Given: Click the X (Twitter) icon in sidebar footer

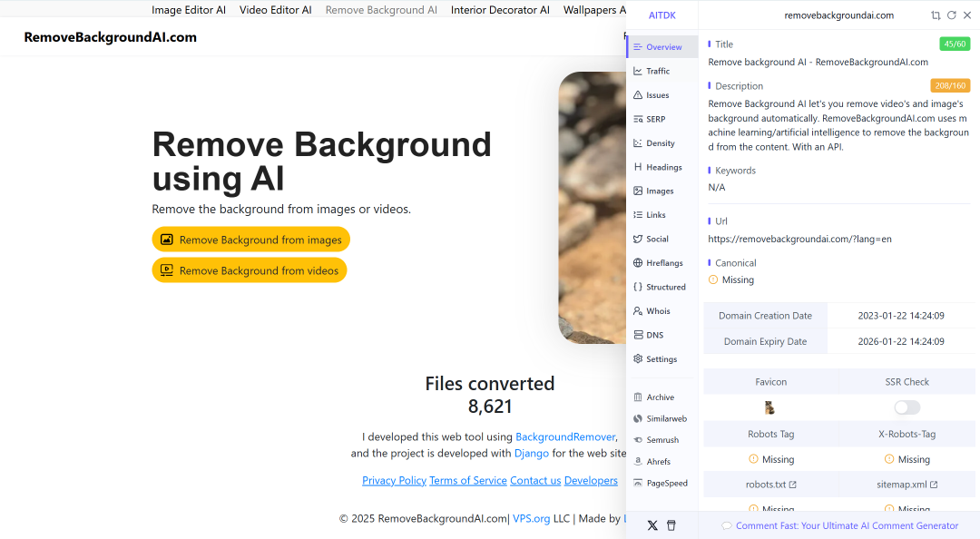Looking at the screenshot, I should tap(652, 525).
